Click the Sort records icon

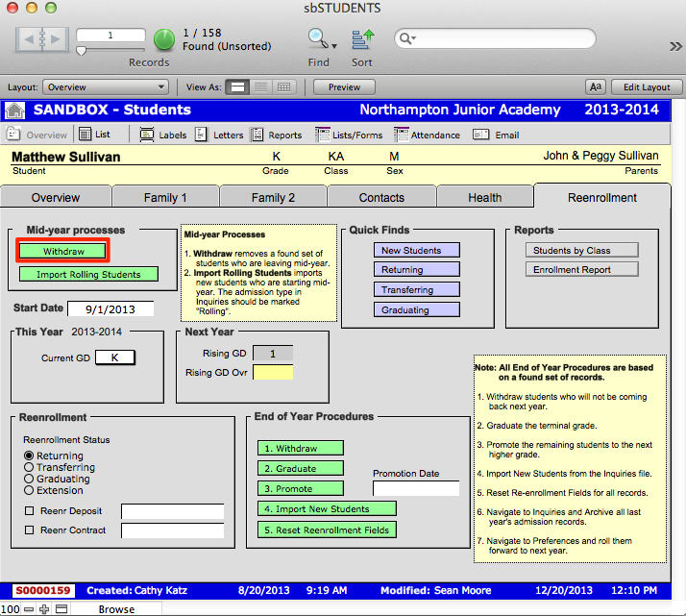click(361, 39)
